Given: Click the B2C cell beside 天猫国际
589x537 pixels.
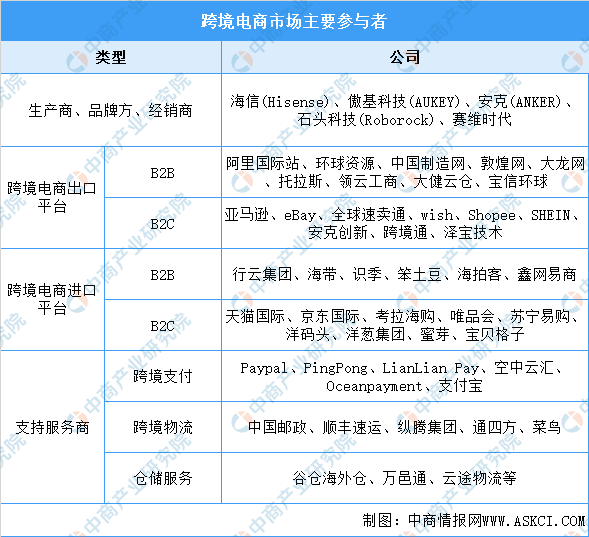Looking at the screenshot, I should 163,326.
